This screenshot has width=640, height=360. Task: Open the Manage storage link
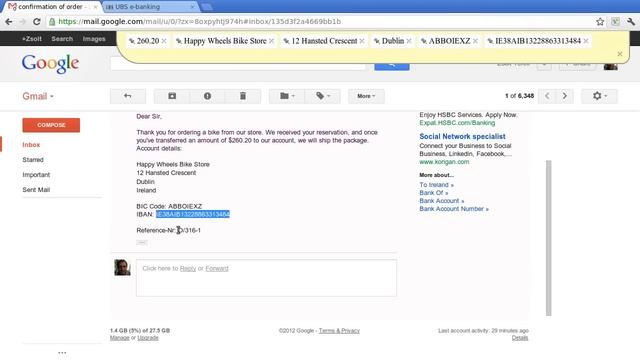(120, 338)
